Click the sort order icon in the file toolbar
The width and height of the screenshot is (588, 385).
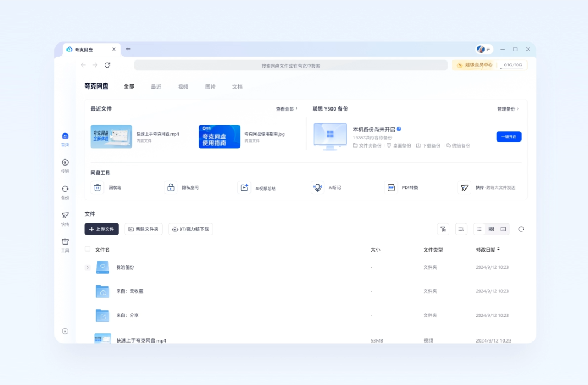(461, 229)
